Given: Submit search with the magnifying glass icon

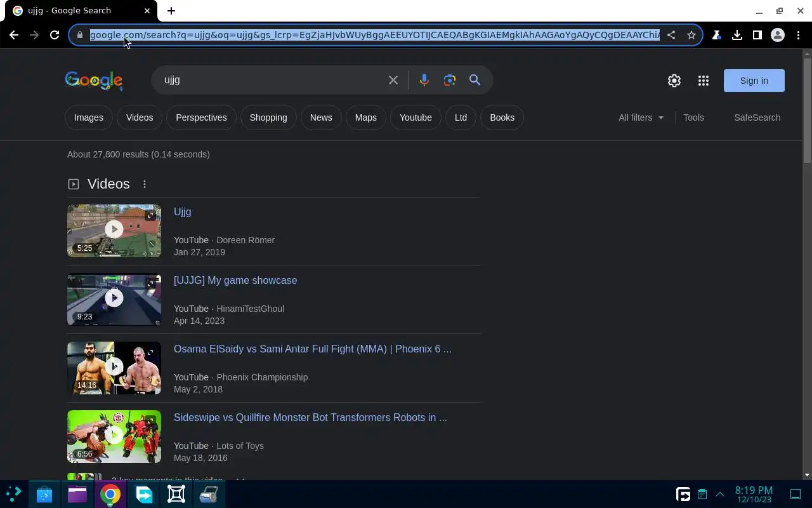Looking at the screenshot, I should 475,80.
